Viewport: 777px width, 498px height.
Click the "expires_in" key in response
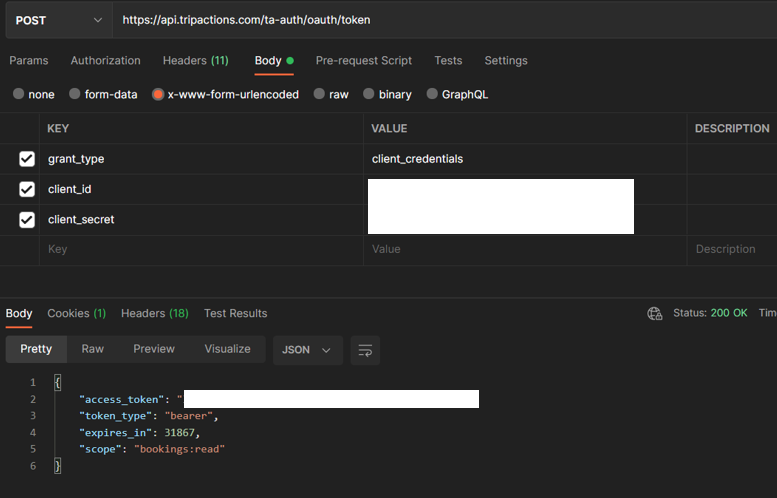point(115,433)
